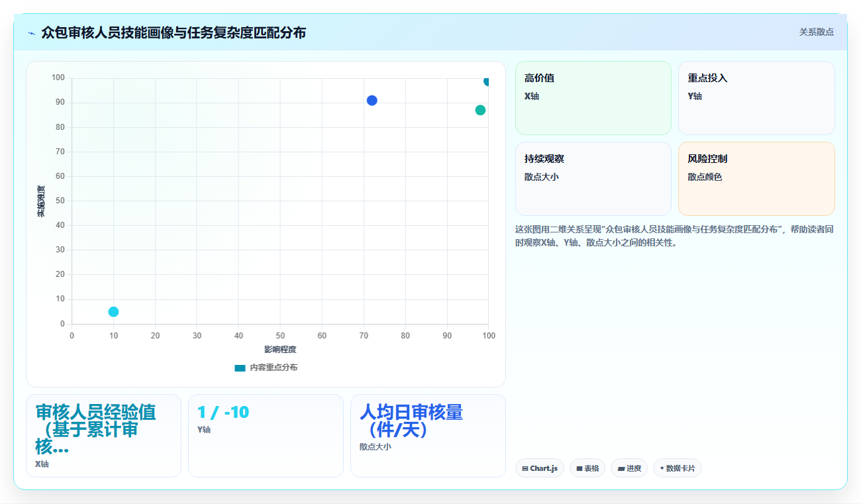Image resolution: width=861 pixels, height=504 pixels.
Task: Click the lightning icon beside the title
Action: (x=31, y=33)
